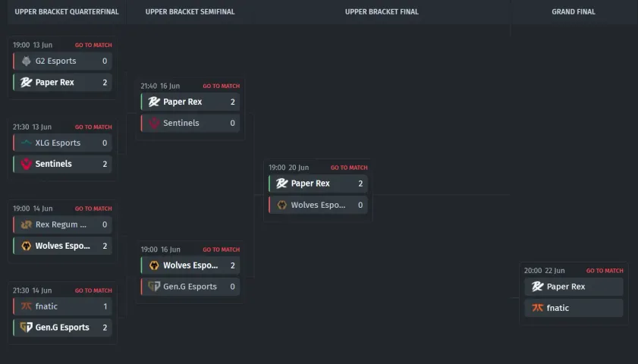The image size is (638, 364).
Task: Select the Grand Final column header
Action: tap(574, 12)
